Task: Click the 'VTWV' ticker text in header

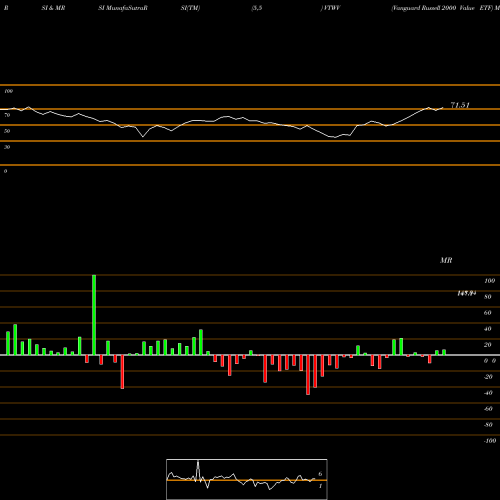Action: [331, 8]
